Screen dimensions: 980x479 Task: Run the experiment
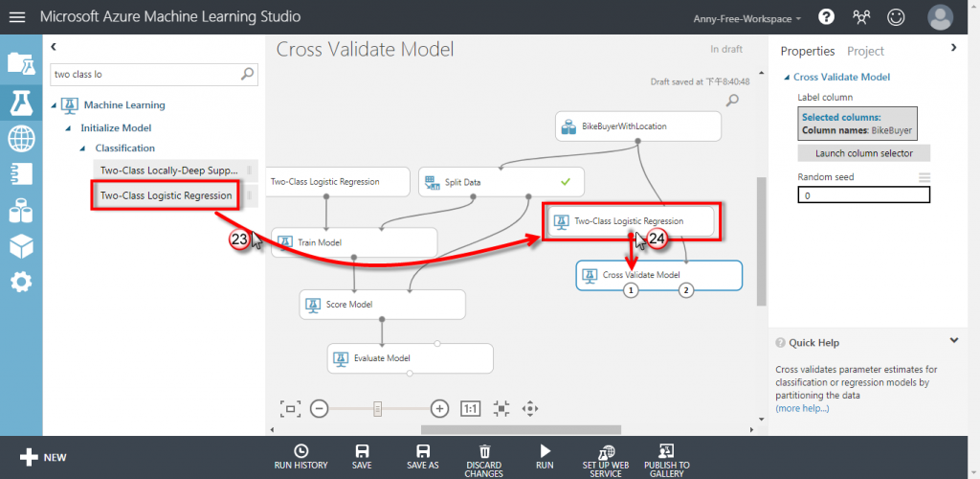(545, 457)
